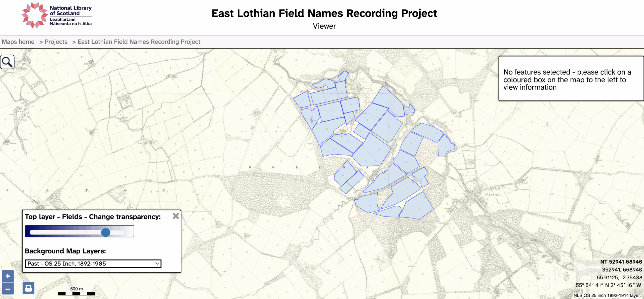Open the Projects breadcrumb link
The image size is (644, 299).
tap(56, 42)
